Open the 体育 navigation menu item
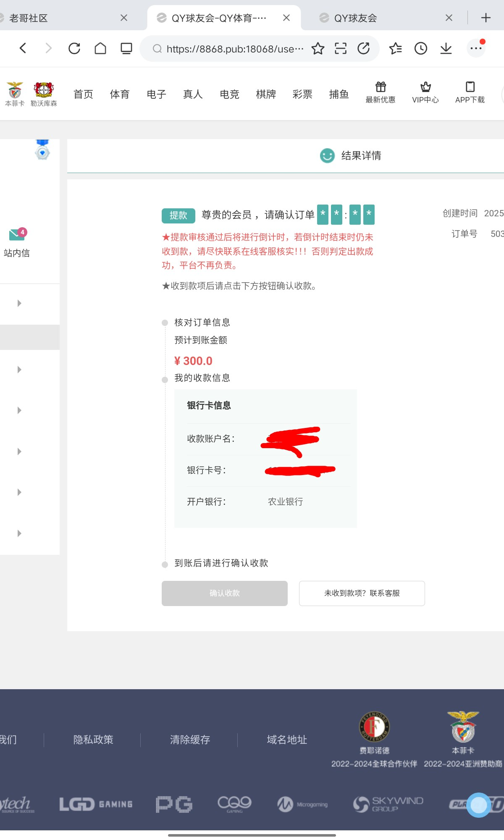This screenshot has width=504, height=840. (120, 94)
